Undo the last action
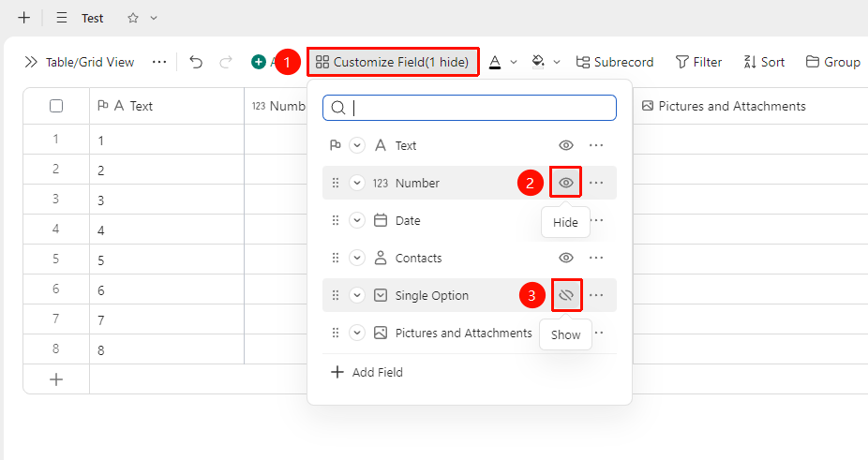This screenshot has width=868, height=460. point(196,62)
